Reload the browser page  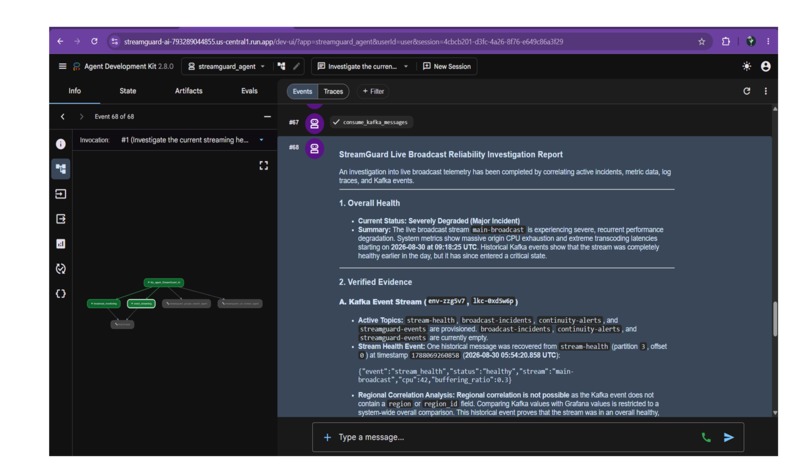[94, 41]
